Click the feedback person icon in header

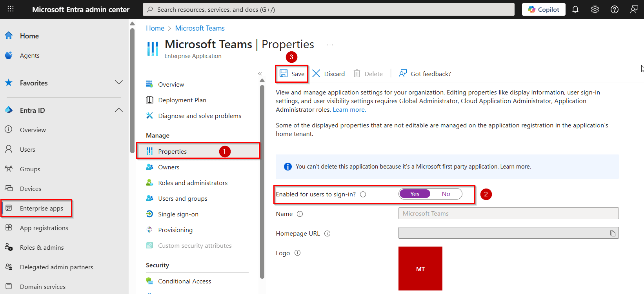click(634, 9)
